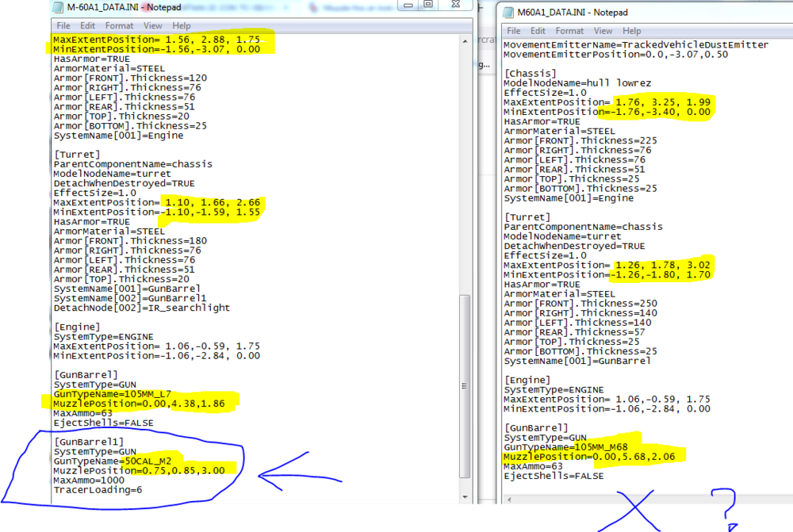Click 'MinExtentPosition=-1.26,-1.80, 1.70' line
The height and width of the screenshot is (532, 793).
click(x=607, y=274)
